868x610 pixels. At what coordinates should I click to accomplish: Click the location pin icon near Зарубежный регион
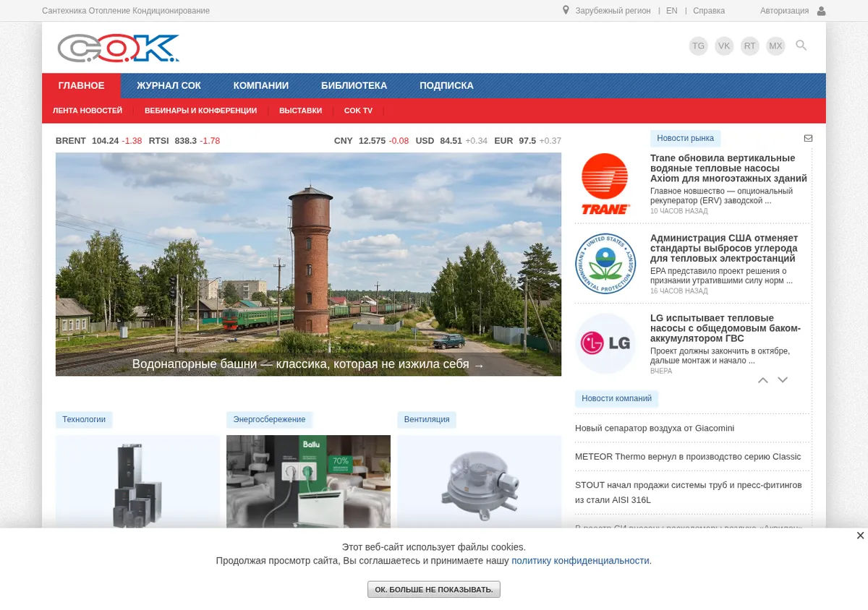pyautogui.click(x=566, y=11)
